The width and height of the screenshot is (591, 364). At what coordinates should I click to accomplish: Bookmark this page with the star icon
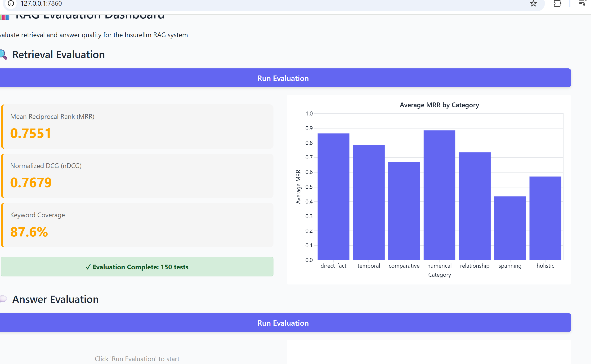point(533,3)
